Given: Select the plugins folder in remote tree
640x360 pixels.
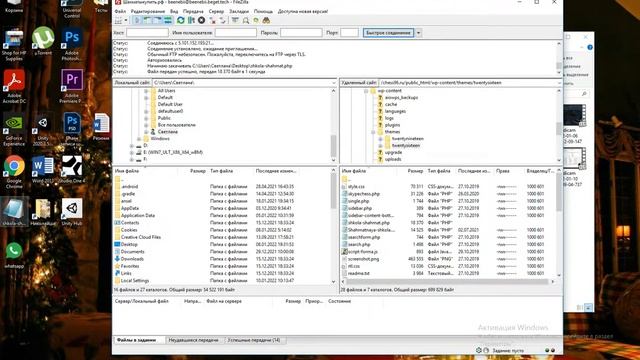Looking at the screenshot, I should pyautogui.click(x=392, y=125).
